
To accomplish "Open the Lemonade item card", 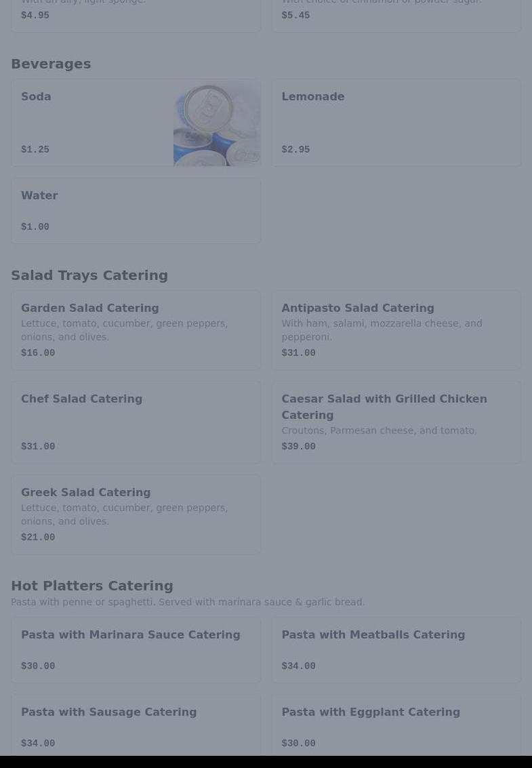I will point(396,123).
